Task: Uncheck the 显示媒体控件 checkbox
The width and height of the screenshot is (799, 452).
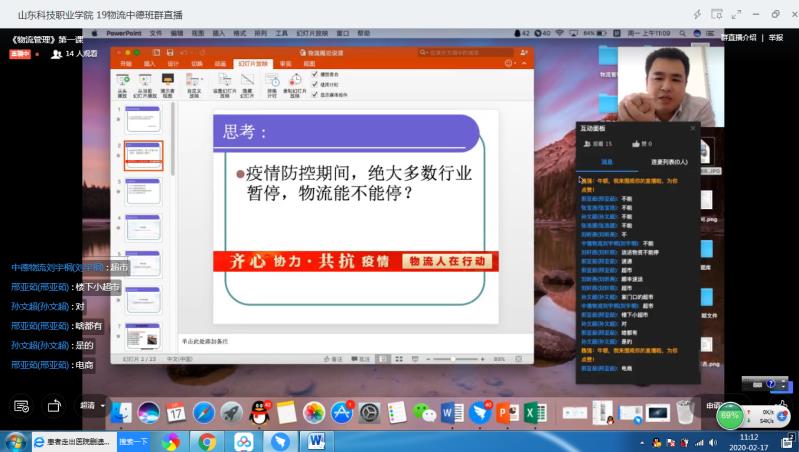Action: tap(316, 91)
